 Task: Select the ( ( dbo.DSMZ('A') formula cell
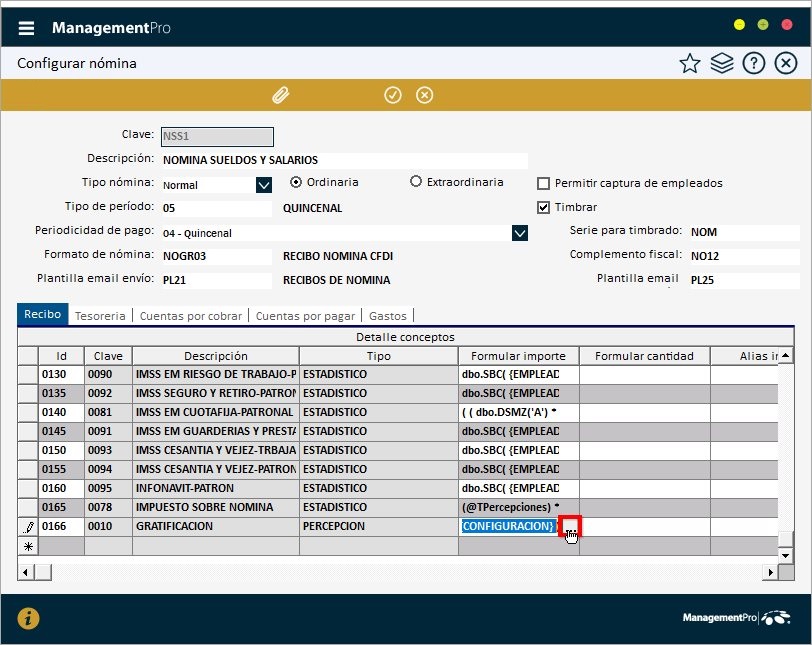(x=518, y=412)
